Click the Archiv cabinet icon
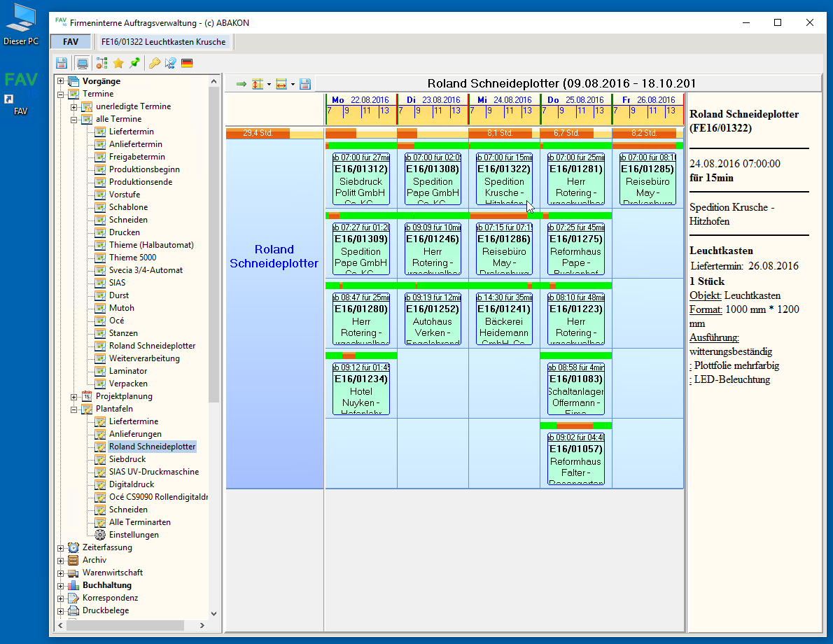 click(x=73, y=560)
